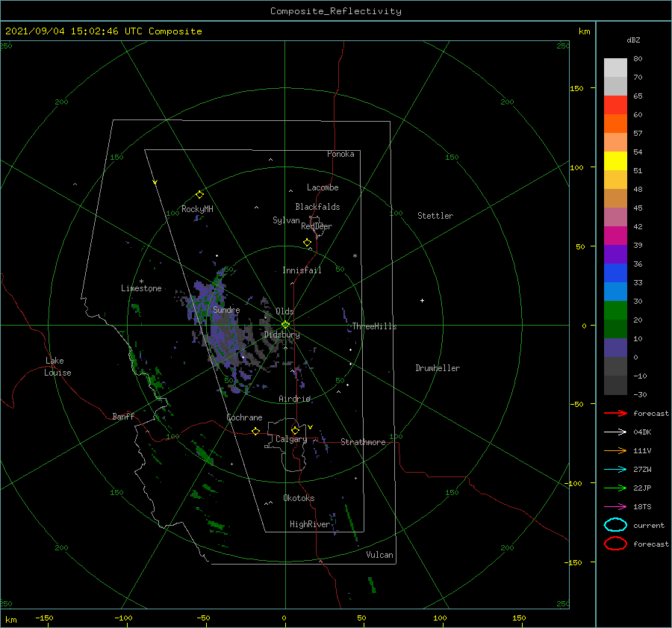Click the yellow diamond marker above Calgary label
This screenshot has width=672, height=628.
(295, 430)
